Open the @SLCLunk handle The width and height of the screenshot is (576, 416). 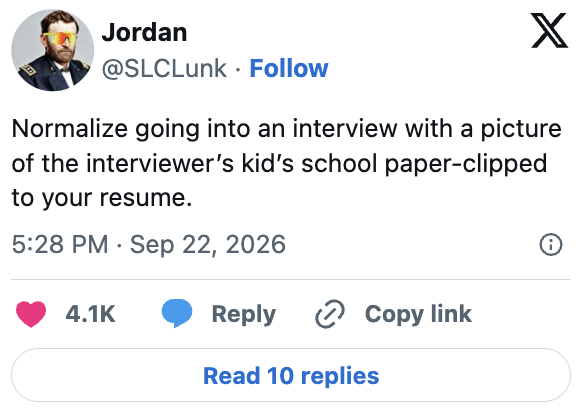164,68
